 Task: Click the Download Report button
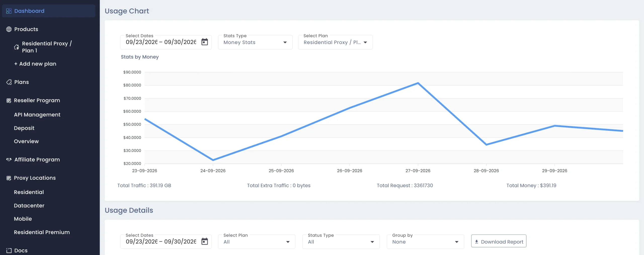[499, 241]
